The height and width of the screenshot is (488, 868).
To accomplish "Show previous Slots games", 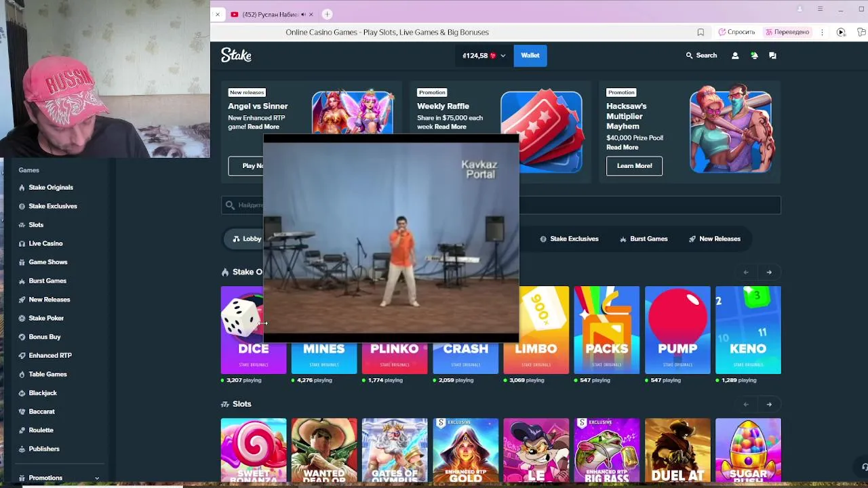I will point(746,405).
